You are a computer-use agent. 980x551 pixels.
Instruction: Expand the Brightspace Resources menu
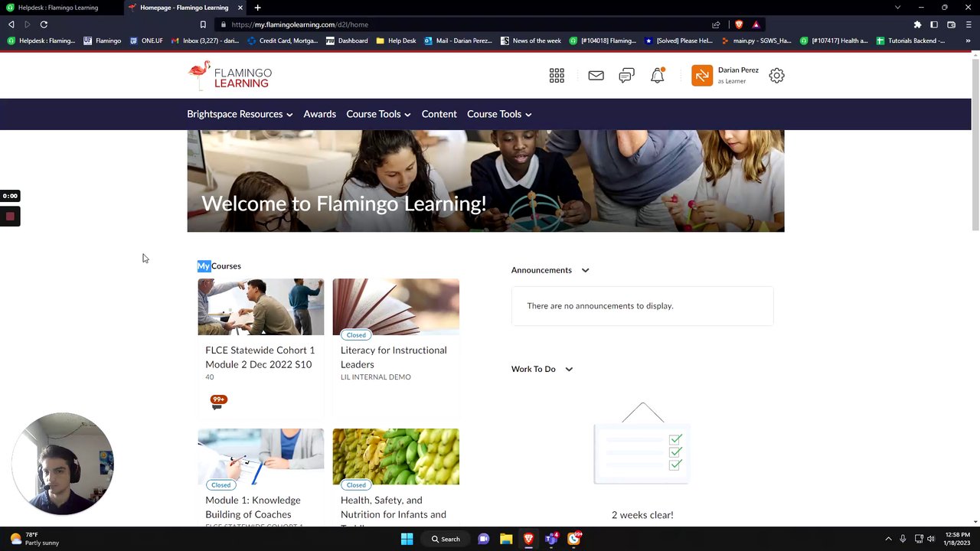coord(240,114)
